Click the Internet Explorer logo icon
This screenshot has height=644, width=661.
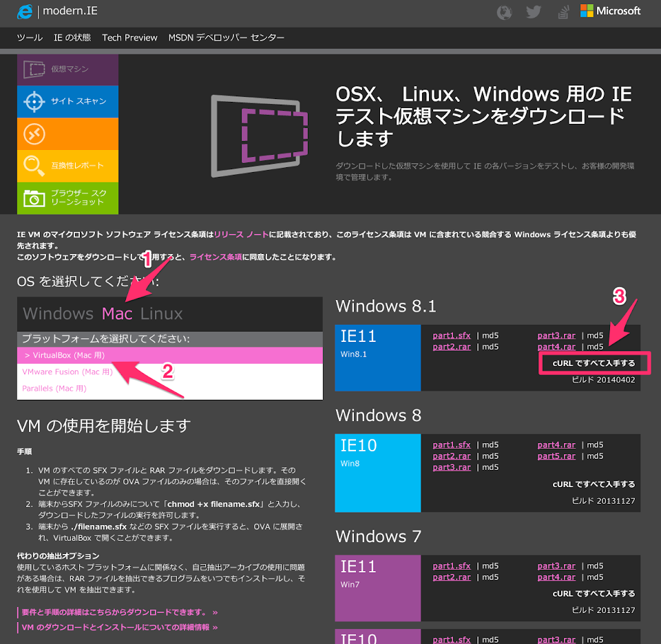point(25,11)
